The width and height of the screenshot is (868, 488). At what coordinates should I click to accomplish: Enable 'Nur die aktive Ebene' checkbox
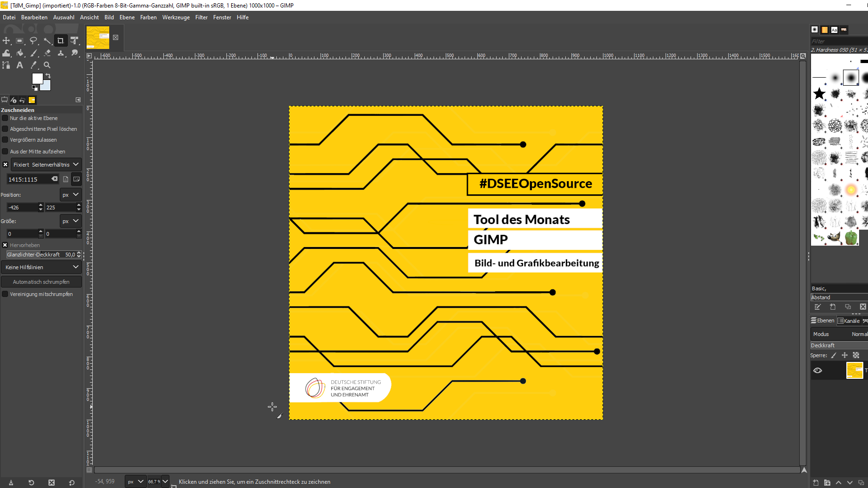click(x=5, y=118)
